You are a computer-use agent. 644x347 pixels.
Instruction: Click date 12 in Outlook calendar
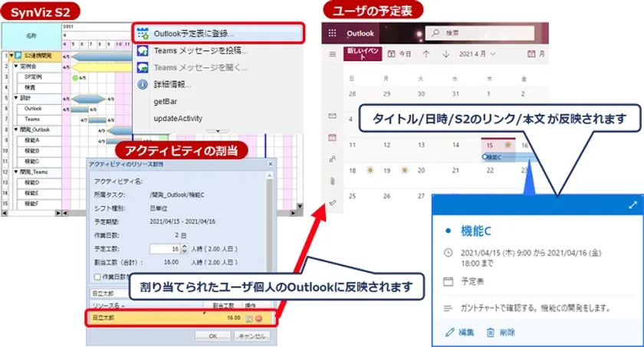386,145
